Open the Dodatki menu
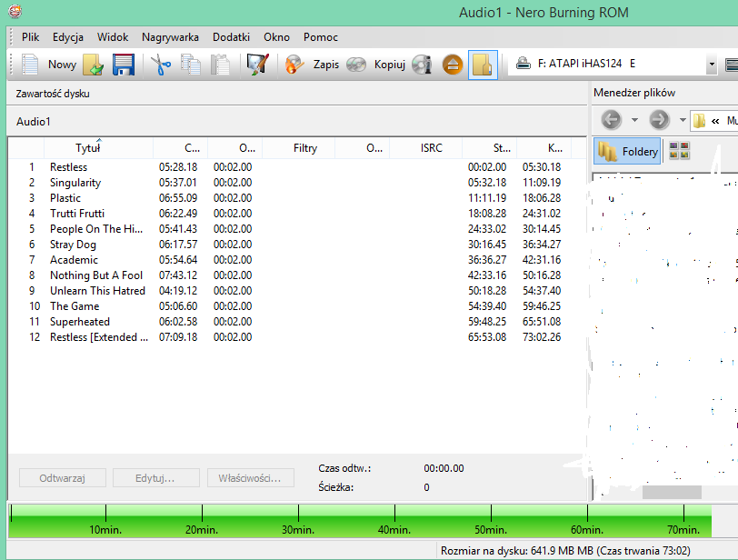The height and width of the screenshot is (560, 738). click(231, 37)
